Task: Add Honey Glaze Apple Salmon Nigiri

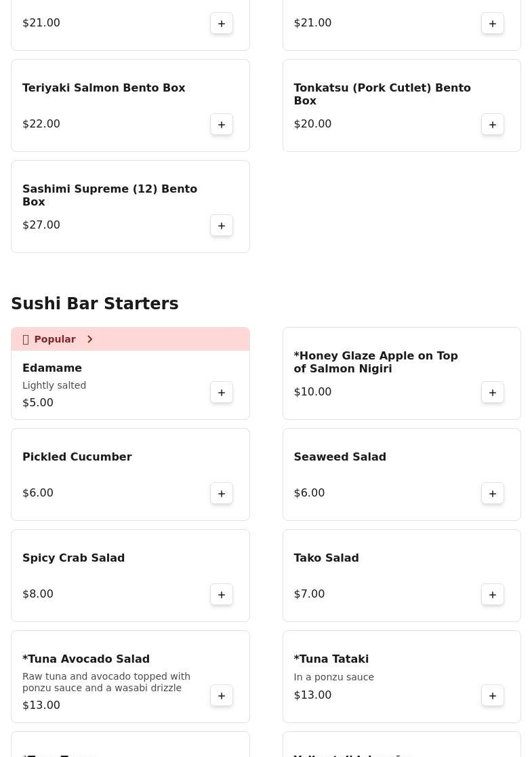Action: pyautogui.click(x=493, y=392)
